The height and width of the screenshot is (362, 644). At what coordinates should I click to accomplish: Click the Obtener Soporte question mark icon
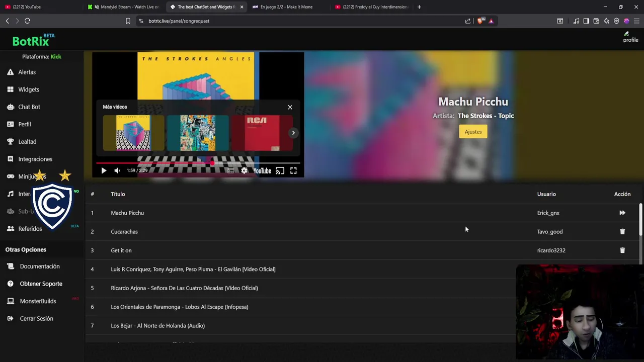pyautogui.click(x=10, y=284)
